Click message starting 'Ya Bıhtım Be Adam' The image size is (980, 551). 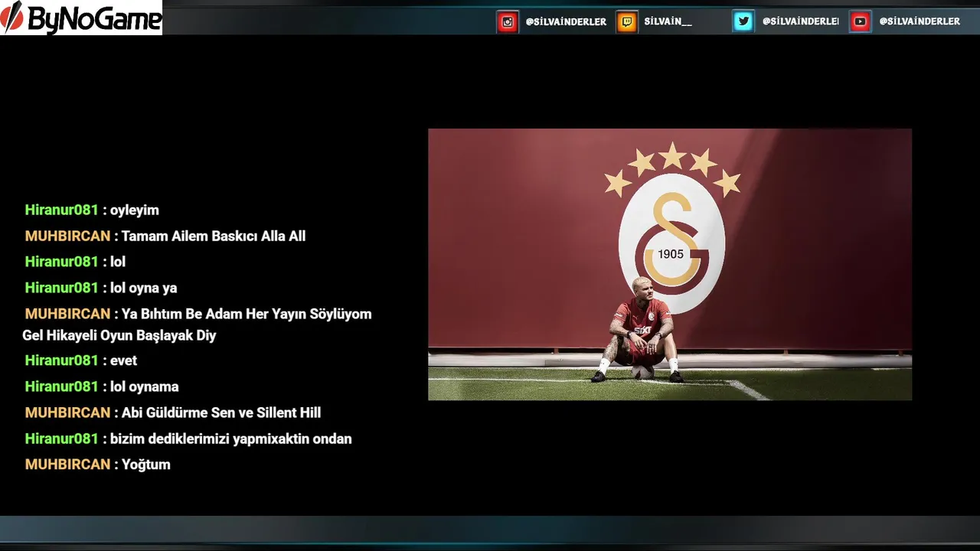(x=247, y=314)
